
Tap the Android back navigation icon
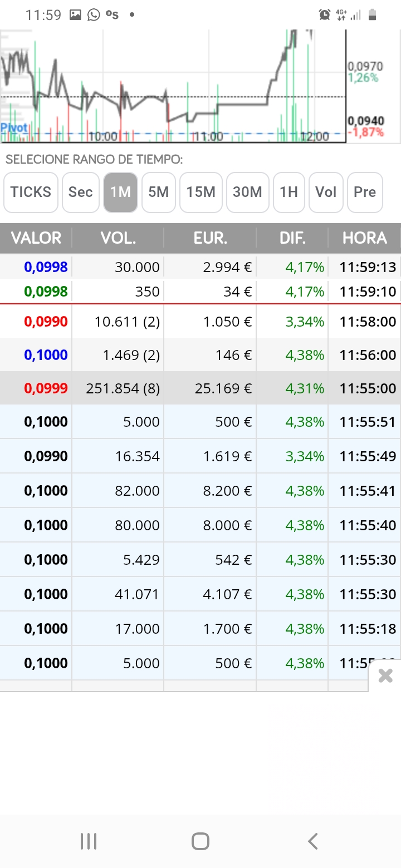(313, 841)
